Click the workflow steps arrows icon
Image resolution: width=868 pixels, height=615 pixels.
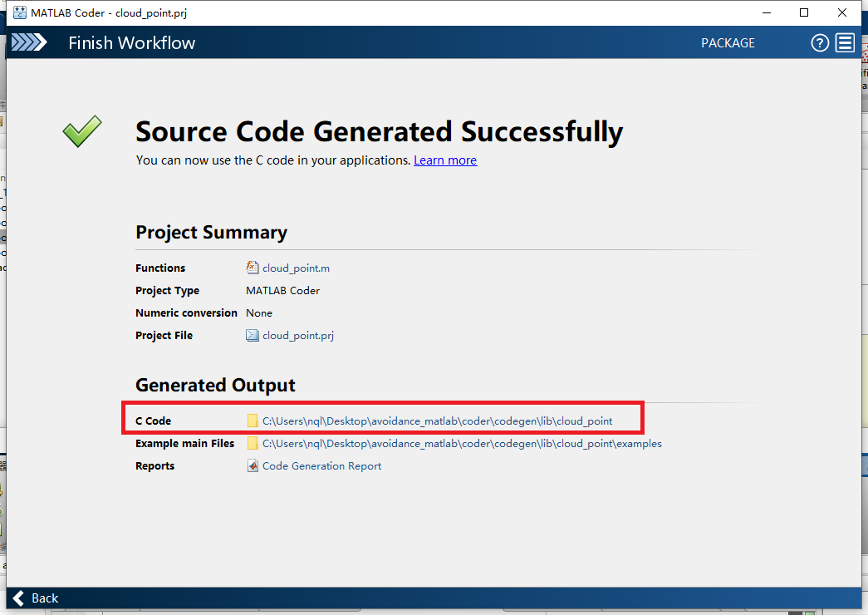(x=29, y=42)
